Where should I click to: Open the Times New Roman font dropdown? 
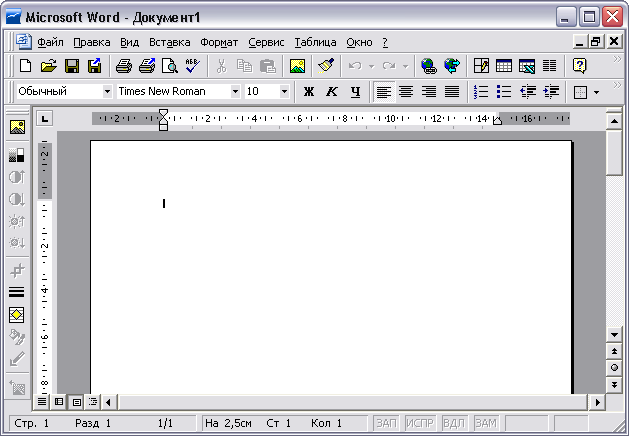tap(235, 92)
